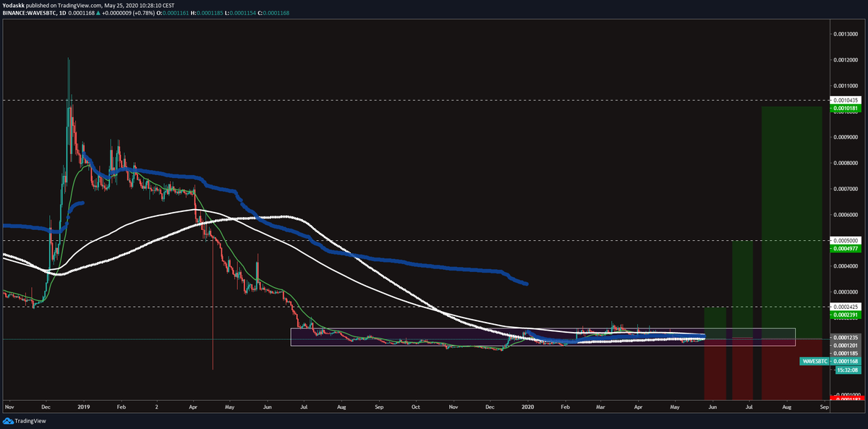Click the close price value C:0.0001168 in header
Viewport: 868px width, 429px height.
click(273, 12)
